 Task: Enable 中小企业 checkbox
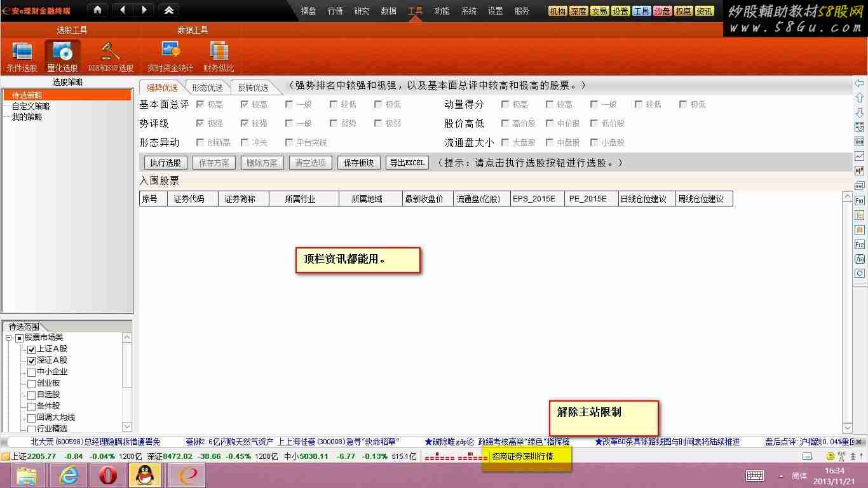pyautogui.click(x=31, y=372)
